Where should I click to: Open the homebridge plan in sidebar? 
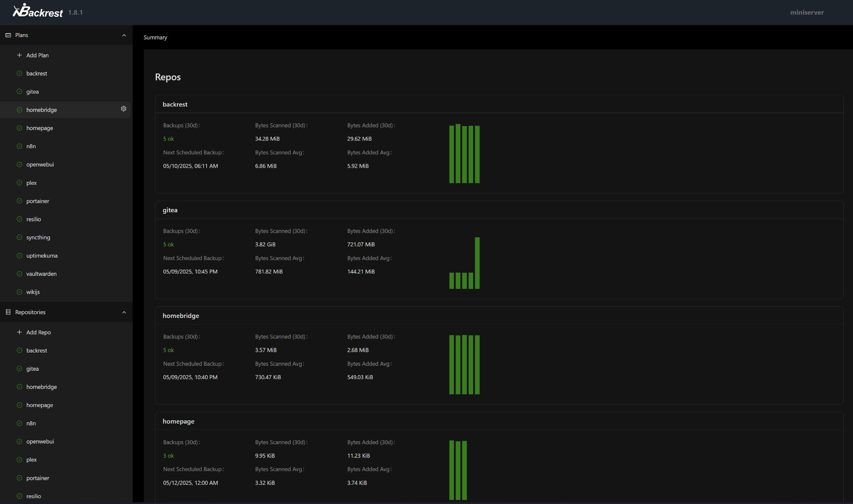[42, 110]
